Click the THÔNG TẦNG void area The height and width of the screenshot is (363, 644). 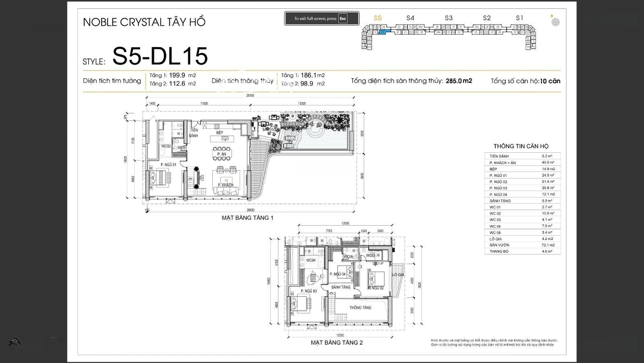click(360, 307)
